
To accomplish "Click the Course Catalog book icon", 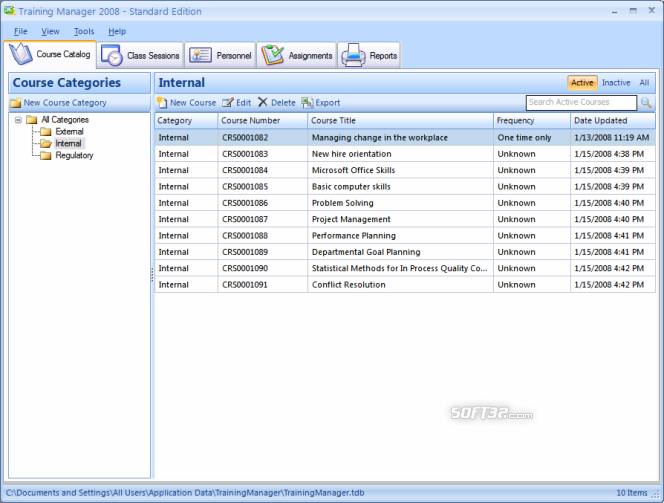I will [x=20, y=54].
